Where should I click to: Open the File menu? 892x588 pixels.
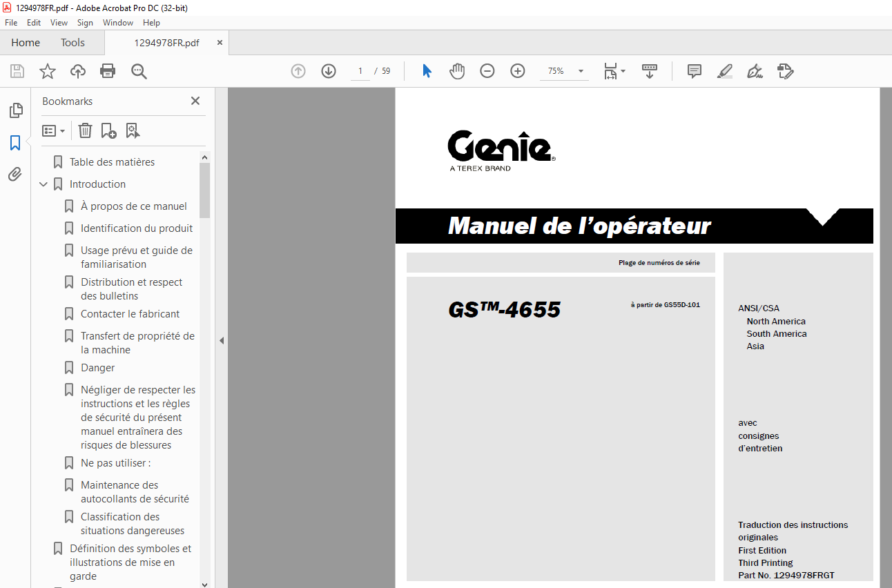(x=11, y=23)
